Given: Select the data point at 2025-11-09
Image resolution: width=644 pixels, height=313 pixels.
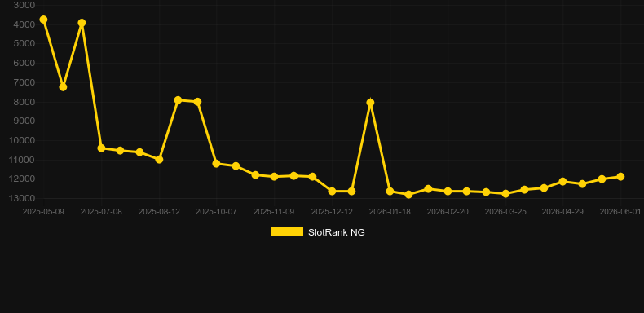Looking at the screenshot, I should [x=275, y=177].
